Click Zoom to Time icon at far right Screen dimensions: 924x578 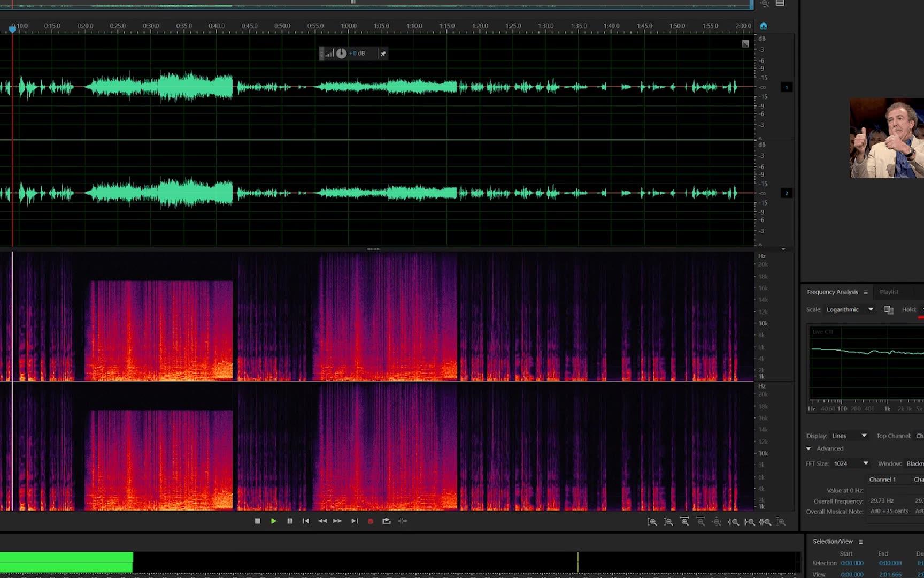pyautogui.click(x=781, y=522)
